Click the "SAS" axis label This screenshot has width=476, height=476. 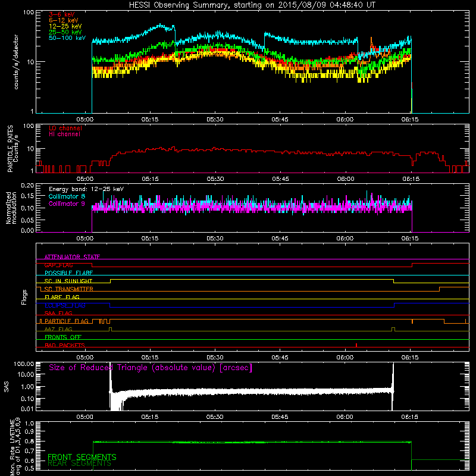[x=7, y=387]
